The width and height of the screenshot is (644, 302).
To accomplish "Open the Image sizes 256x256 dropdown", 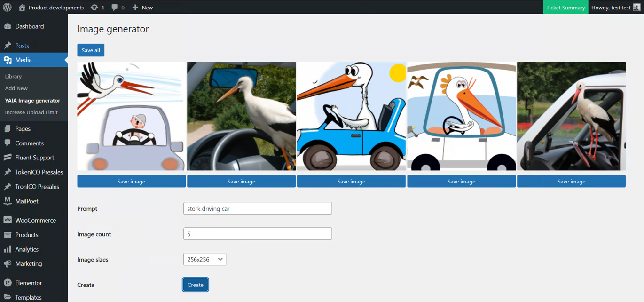I will click(x=204, y=259).
